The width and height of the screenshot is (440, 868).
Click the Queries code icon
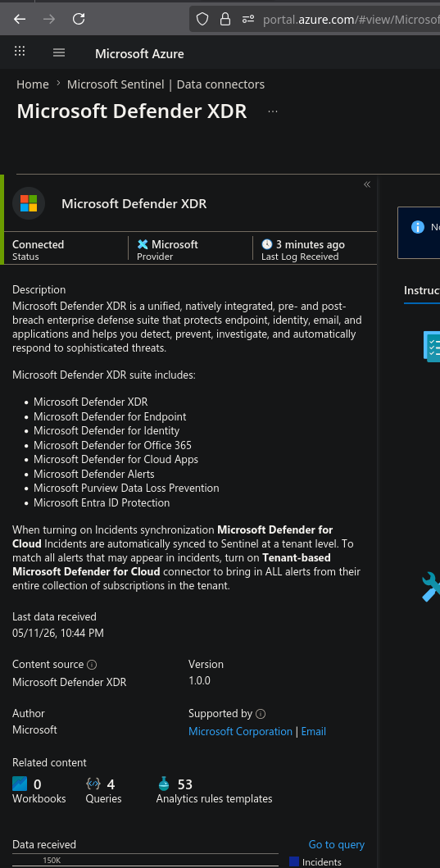93,784
